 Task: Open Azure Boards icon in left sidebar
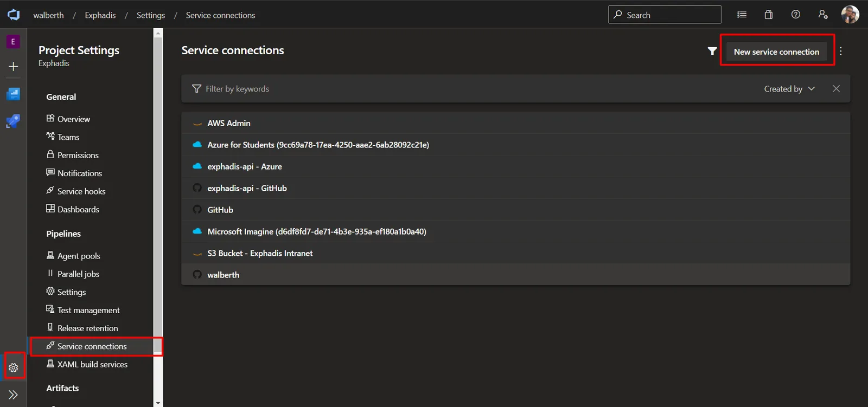tap(13, 94)
